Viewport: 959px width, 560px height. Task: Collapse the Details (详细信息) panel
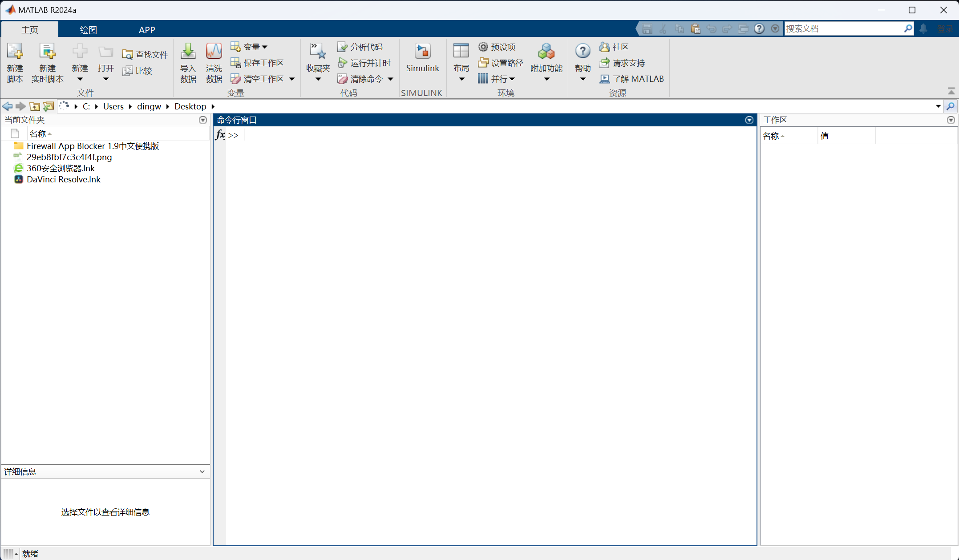(202, 471)
